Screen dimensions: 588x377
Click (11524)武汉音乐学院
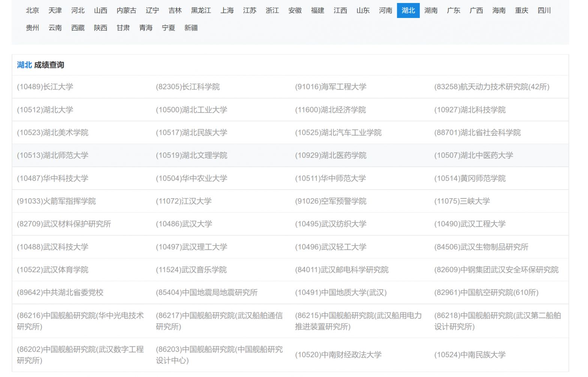[191, 270]
